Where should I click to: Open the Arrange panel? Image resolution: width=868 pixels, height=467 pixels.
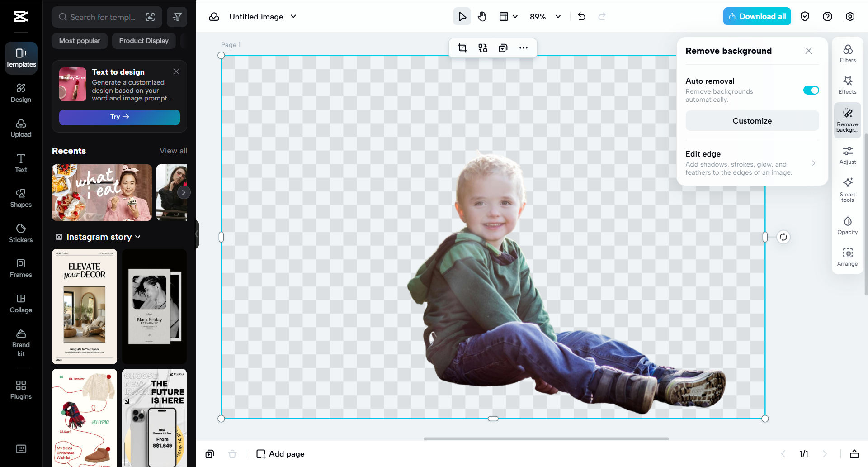tap(848, 257)
